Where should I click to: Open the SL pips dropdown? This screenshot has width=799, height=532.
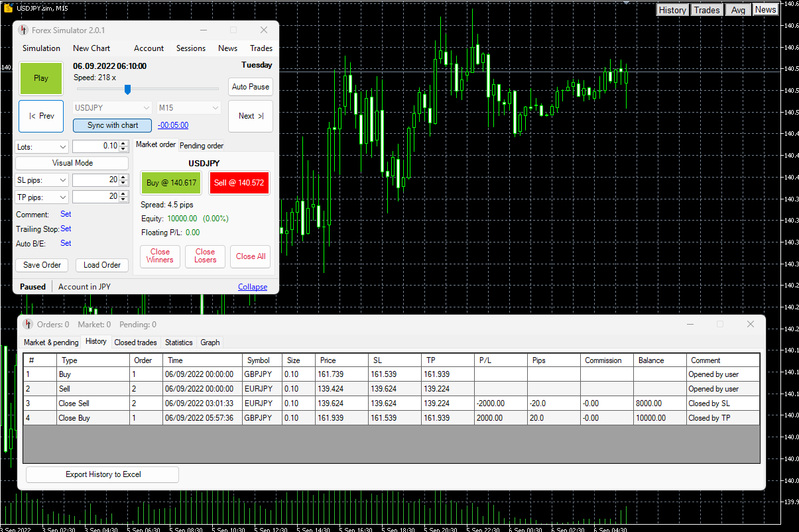click(x=42, y=180)
